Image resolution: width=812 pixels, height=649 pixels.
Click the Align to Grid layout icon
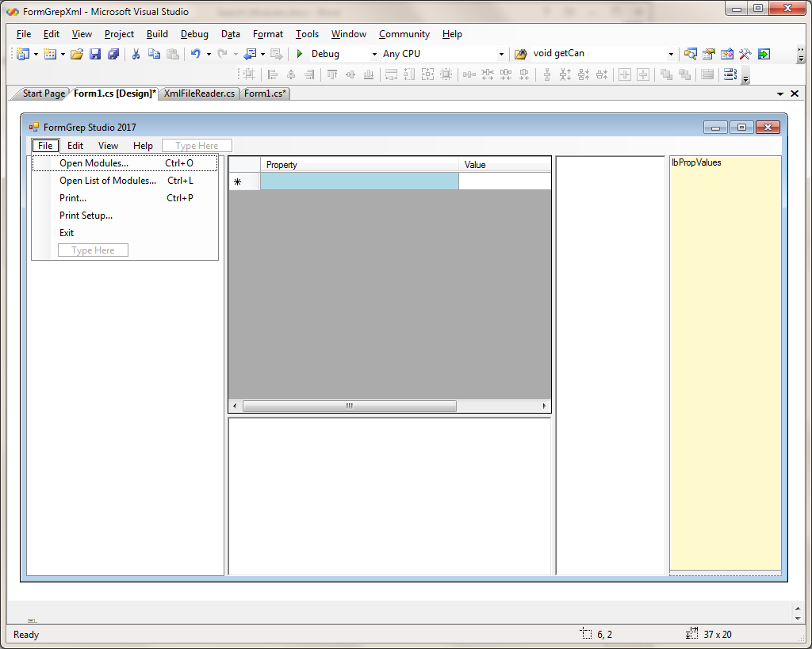(250, 74)
